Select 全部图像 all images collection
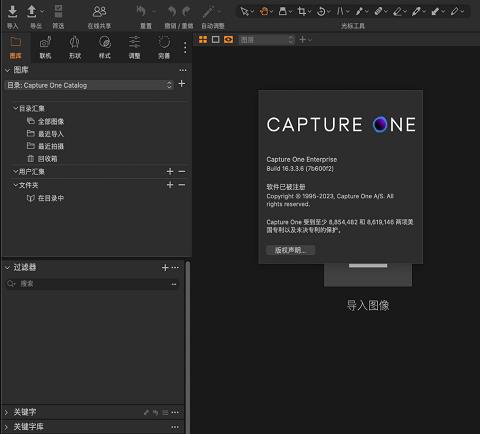 (45, 122)
